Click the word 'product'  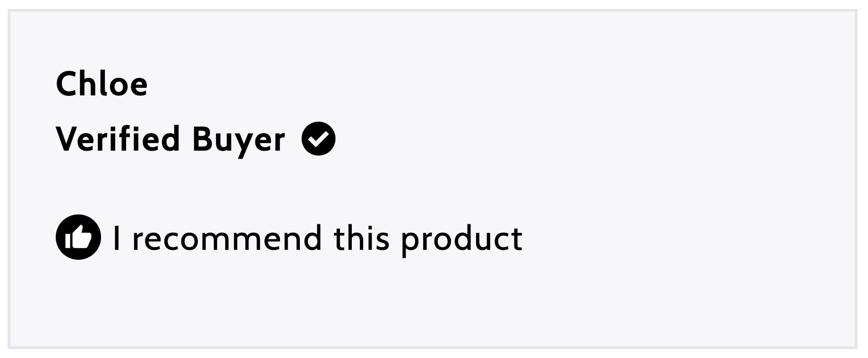coord(462,240)
